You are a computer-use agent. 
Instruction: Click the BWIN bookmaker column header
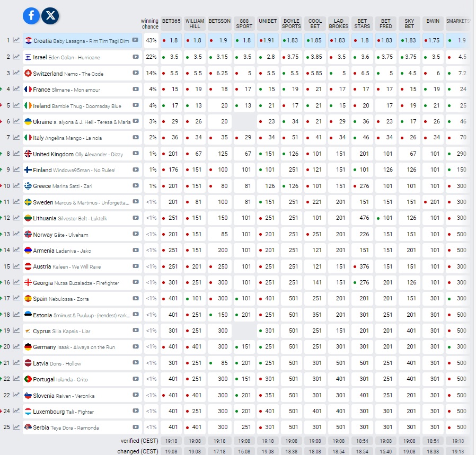[433, 23]
